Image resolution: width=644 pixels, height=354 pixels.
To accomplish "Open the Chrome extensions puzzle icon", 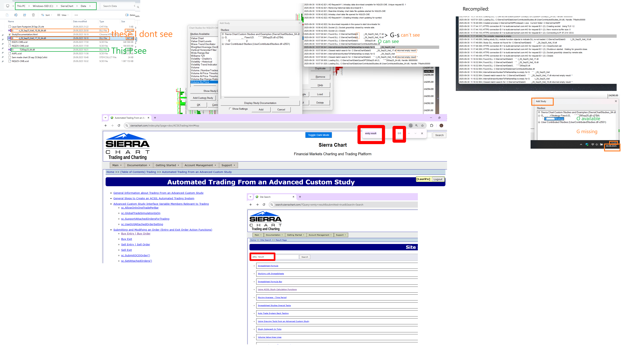I will [432, 126].
